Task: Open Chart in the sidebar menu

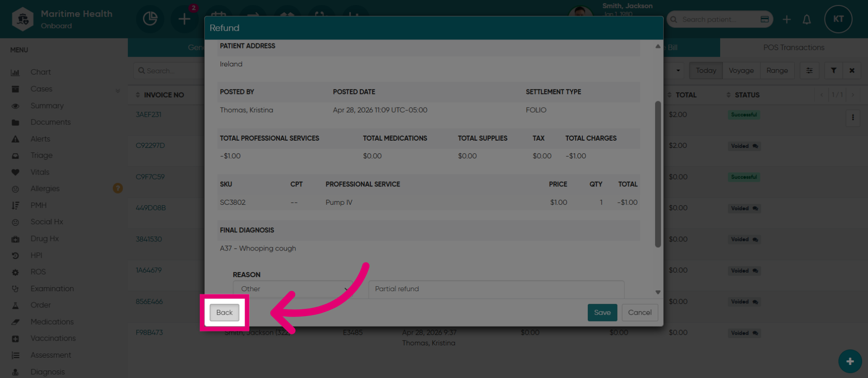Action: click(x=40, y=72)
